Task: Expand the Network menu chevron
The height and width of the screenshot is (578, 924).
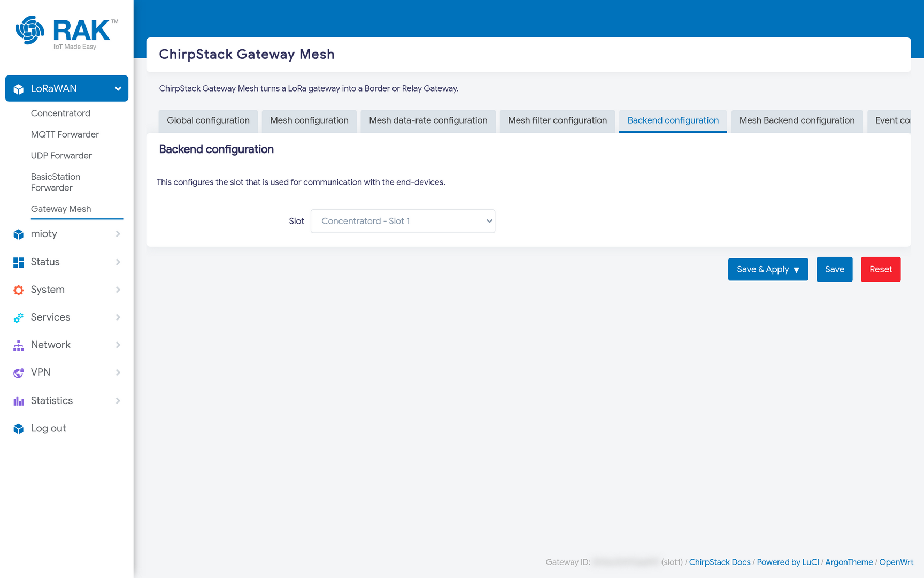Action: click(118, 345)
